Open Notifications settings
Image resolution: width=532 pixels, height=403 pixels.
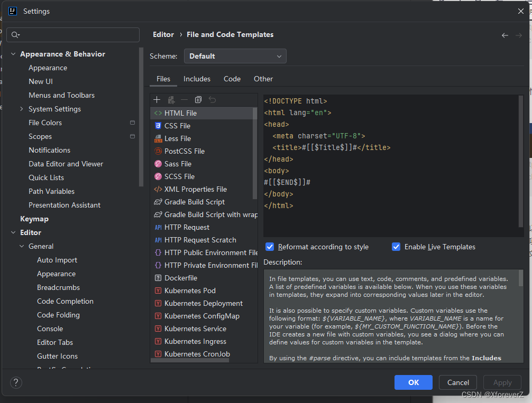coord(49,150)
